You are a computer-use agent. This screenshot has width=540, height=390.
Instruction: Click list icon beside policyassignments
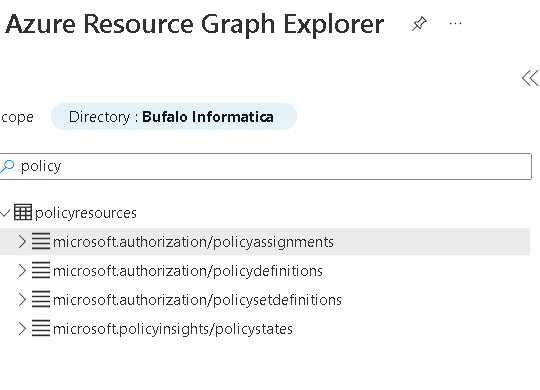pos(41,241)
